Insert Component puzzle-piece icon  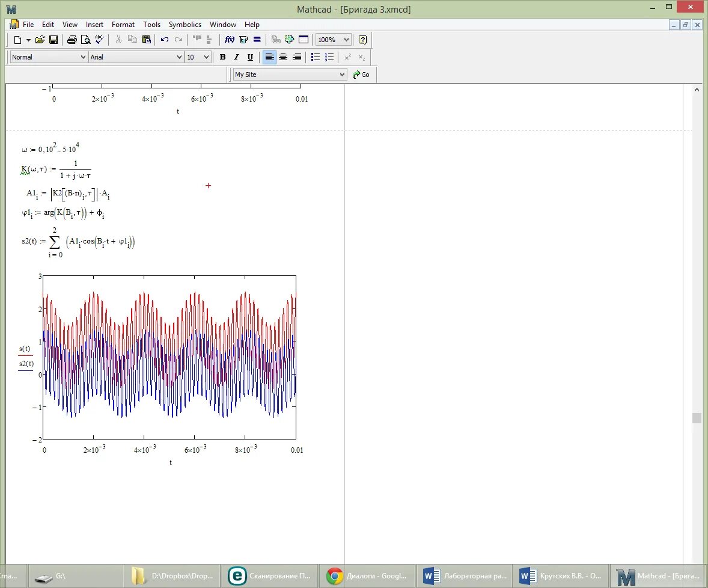[x=290, y=40]
